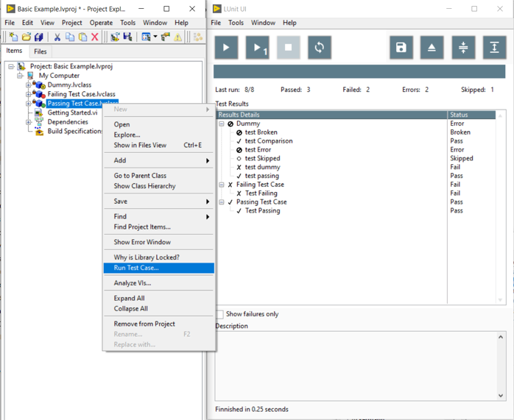The image size is (514, 420).
Task: Choose Remove from Project in context menu
Action: point(159,324)
